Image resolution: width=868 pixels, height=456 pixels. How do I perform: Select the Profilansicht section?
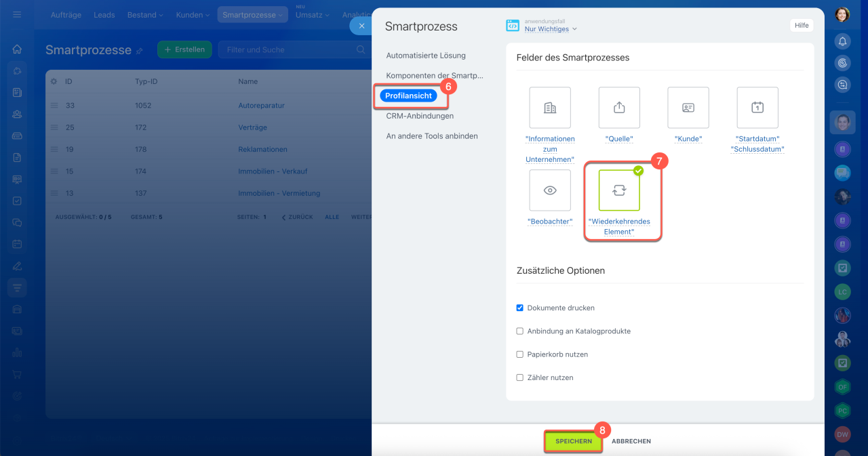[408, 96]
